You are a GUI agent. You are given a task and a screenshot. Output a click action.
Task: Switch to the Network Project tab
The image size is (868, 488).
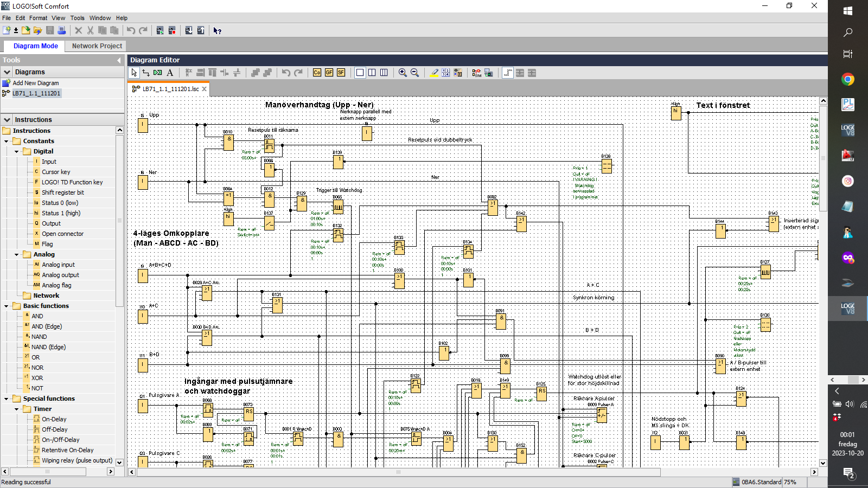coord(97,46)
